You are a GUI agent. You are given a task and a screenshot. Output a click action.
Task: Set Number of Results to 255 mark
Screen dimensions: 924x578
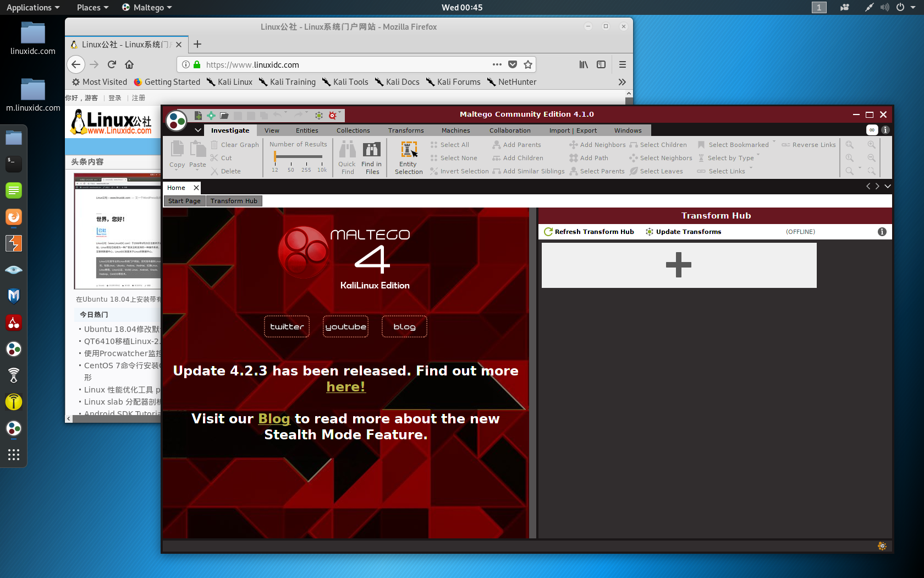point(306,170)
